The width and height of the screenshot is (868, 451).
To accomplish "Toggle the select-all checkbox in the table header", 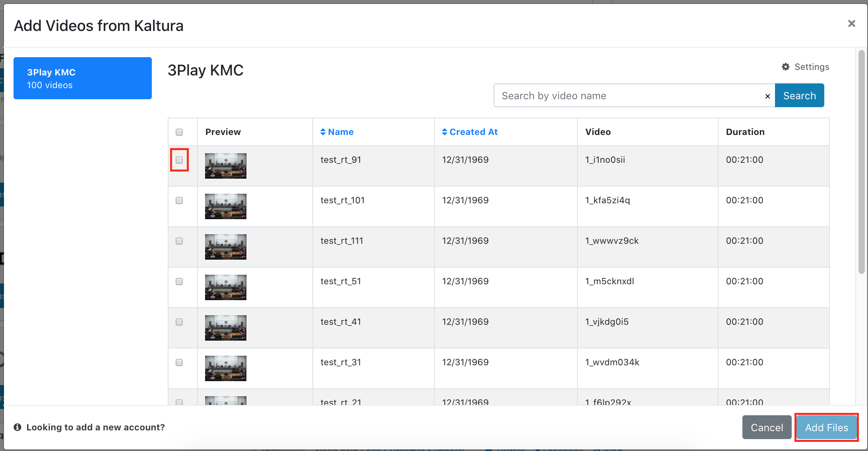I will 179,132.
